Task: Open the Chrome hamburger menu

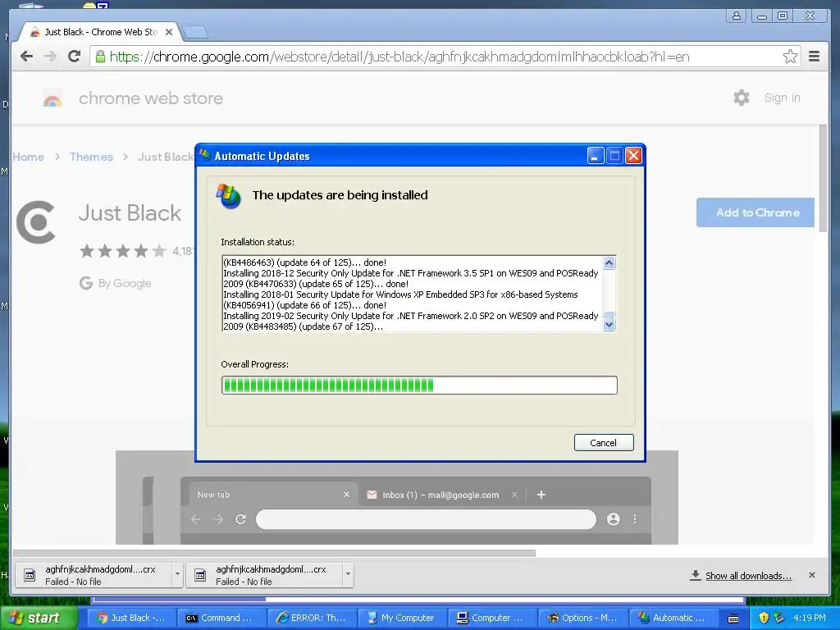Action: click(x=815, y=57)
